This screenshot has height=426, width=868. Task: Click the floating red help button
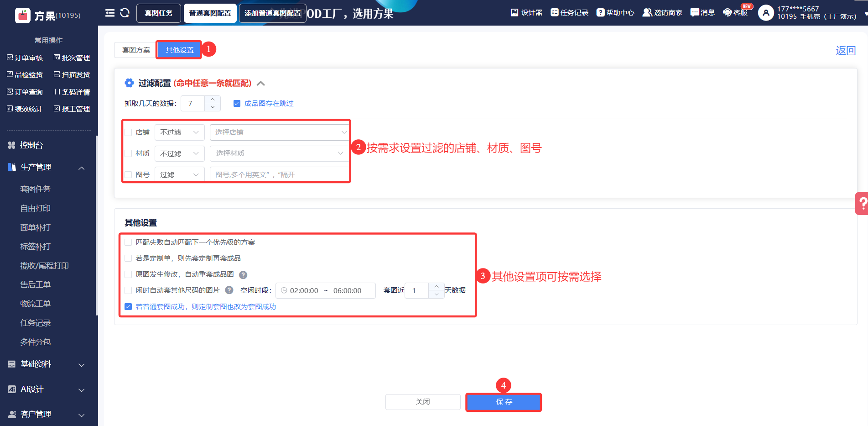(862, 203)
